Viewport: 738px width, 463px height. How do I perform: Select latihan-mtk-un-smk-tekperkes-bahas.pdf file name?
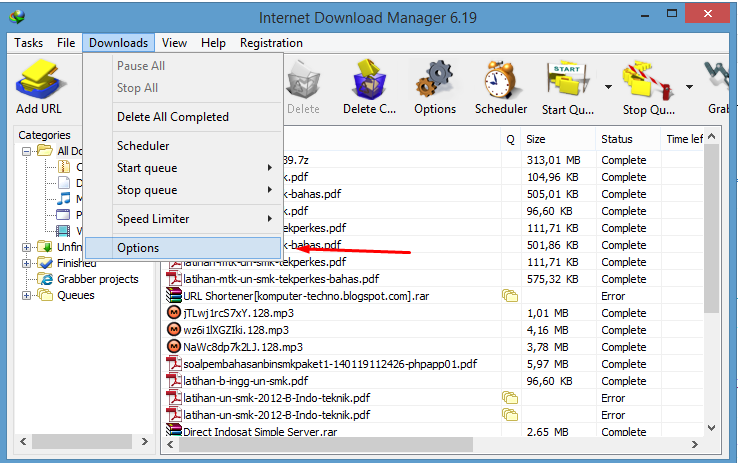point(281,279)
